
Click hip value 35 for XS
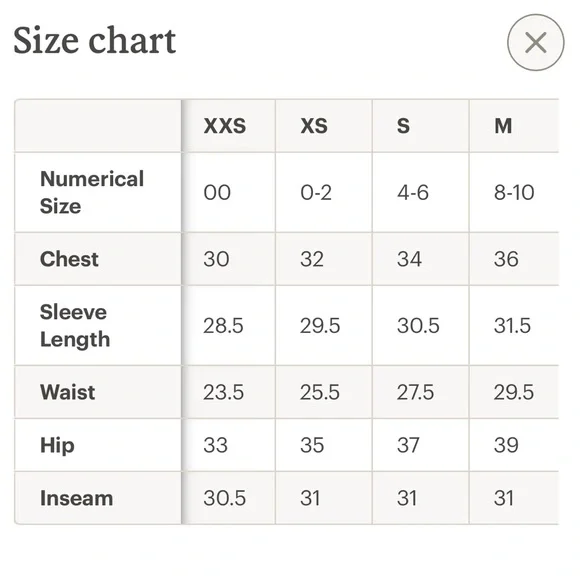[x=312, y=445]
